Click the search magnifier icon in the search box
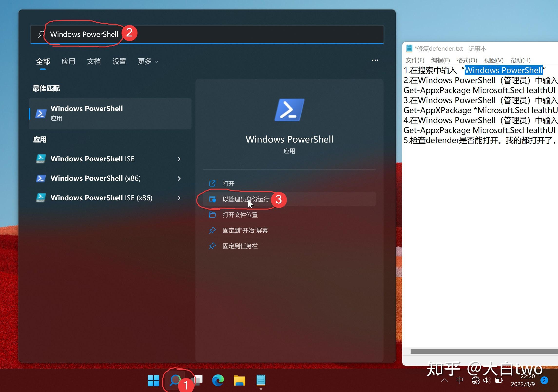This screenshot has height=392, width=558. click(x=41, y=34)
